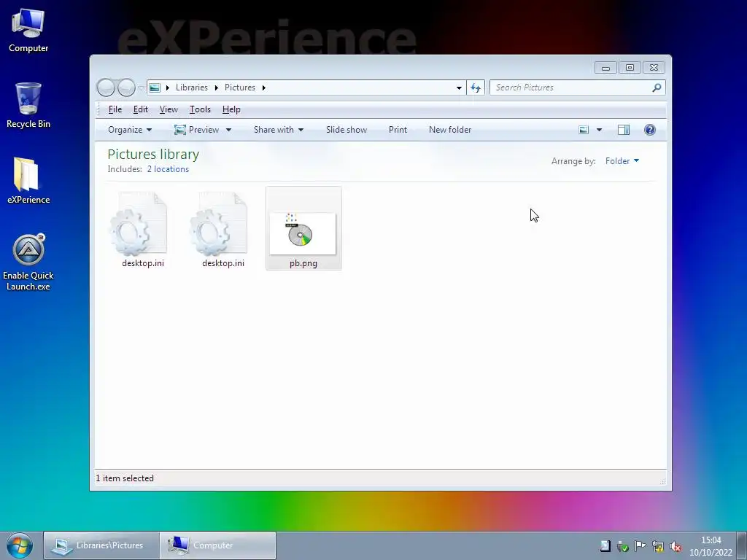This screenshot has height=560, width=747.
Task: Start Slide show from toolbar
Action: (347, 130)
